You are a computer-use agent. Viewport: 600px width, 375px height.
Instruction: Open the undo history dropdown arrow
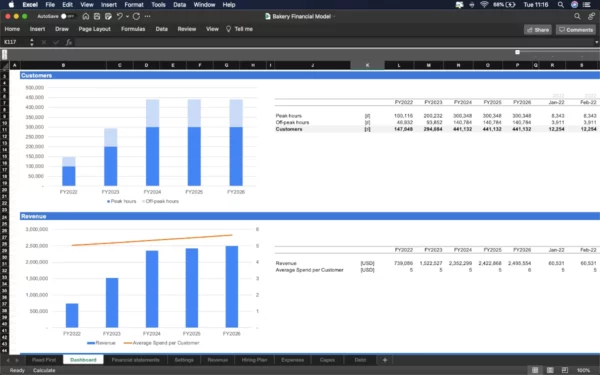point(127,16)
